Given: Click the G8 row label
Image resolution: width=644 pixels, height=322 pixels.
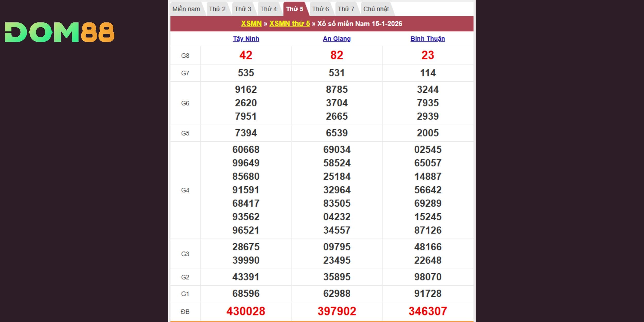Looking at the screenshot, I should [185, 56].
